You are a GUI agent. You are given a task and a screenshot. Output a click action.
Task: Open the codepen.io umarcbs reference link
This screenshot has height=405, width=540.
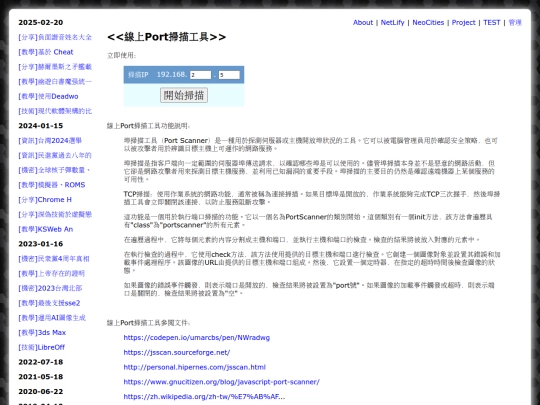click(197, 338)
